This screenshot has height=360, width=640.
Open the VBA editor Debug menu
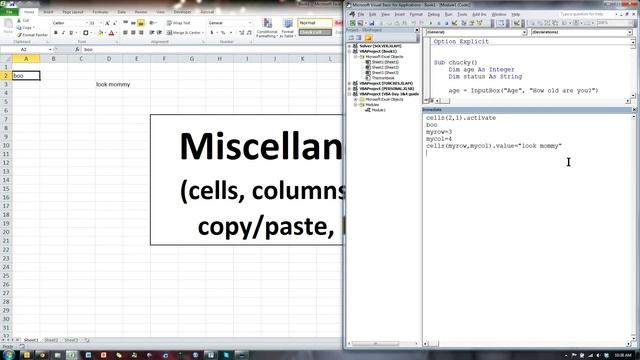433,14
